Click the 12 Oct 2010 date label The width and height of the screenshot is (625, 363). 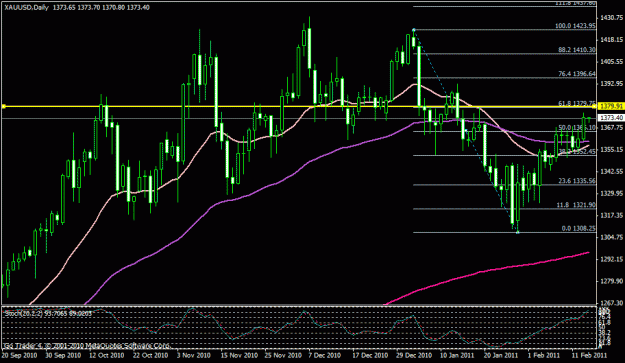[106, 355]
